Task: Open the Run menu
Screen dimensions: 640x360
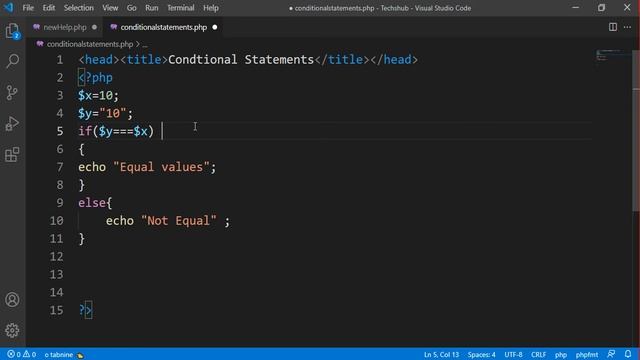Action: coord(151,8)
